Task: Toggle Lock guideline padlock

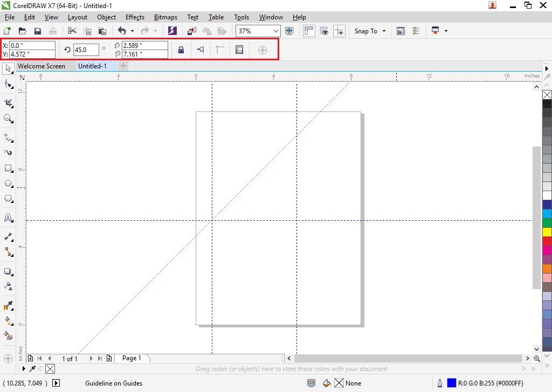Action: pos(181,50)
